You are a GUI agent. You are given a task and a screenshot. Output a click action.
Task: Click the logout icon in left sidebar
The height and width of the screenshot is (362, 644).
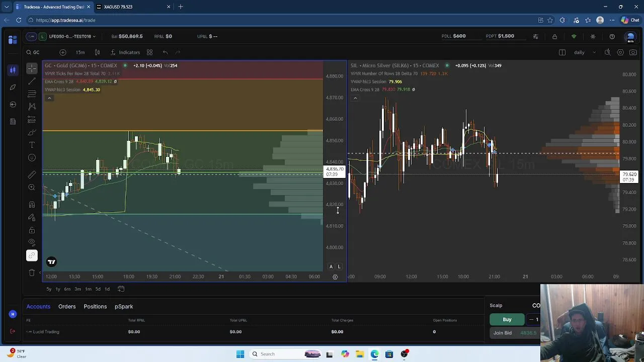[x=13, y=331]
